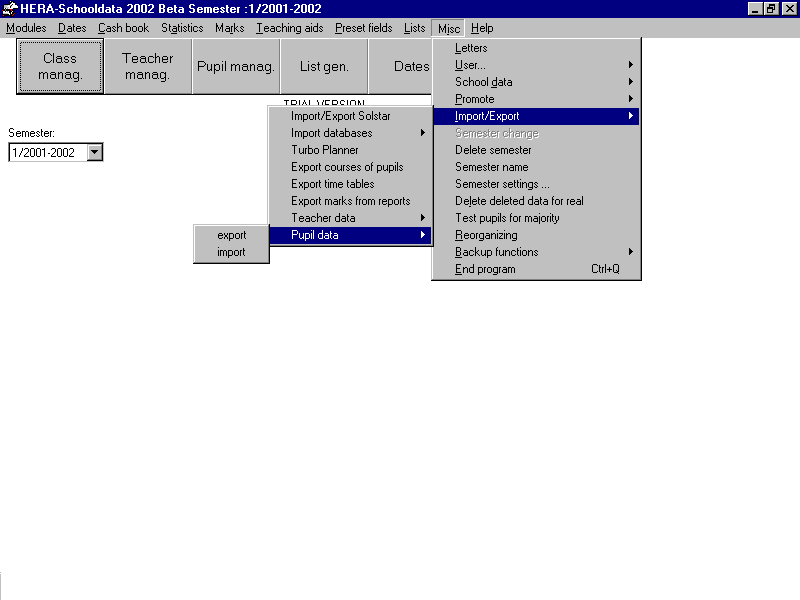Click the HERA application icon in title bar
The width and height of the screenshot is (800, 600).
point(10,9)
